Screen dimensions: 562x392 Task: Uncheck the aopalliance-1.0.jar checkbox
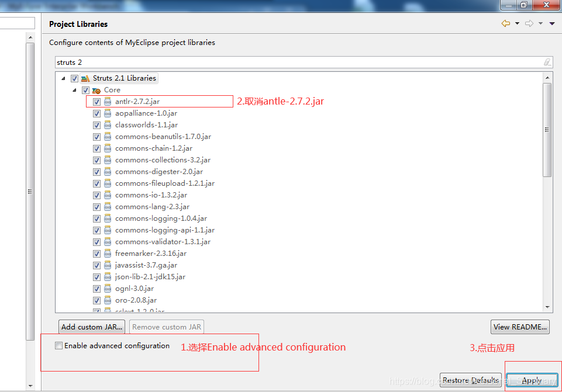coord(96,113)
